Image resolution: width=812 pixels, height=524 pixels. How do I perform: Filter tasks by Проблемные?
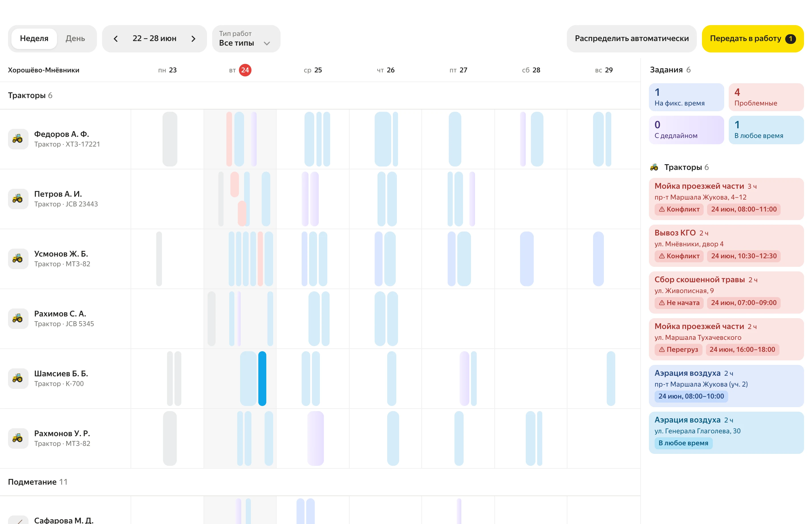(766, 97)
